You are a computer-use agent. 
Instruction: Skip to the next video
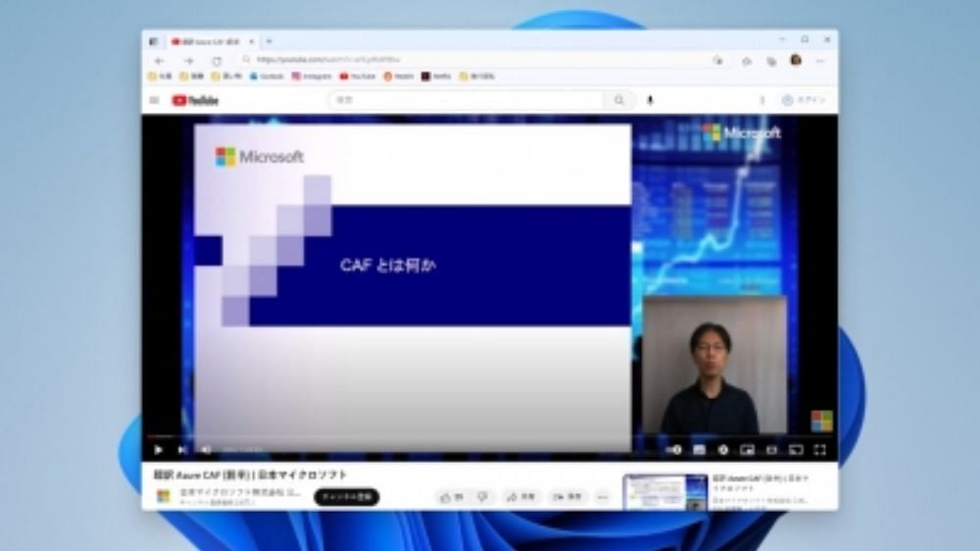click(x=182, y=450)
